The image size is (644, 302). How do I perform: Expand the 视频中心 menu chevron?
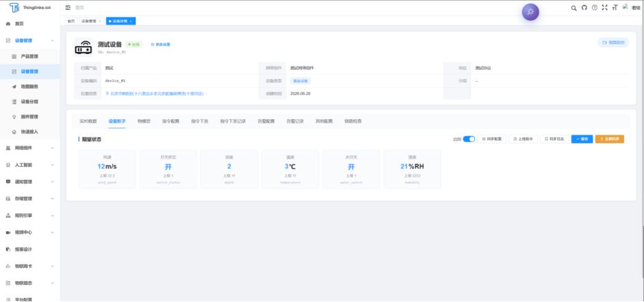(x=52, y=233)
